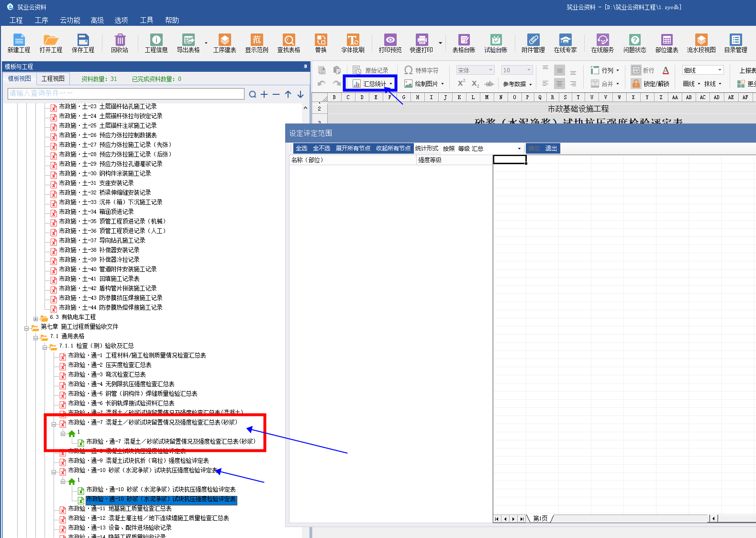Screen dimensions: 756x538
Task: Open 附件管理 attachment icon
Action: click(x=533, y=43)
